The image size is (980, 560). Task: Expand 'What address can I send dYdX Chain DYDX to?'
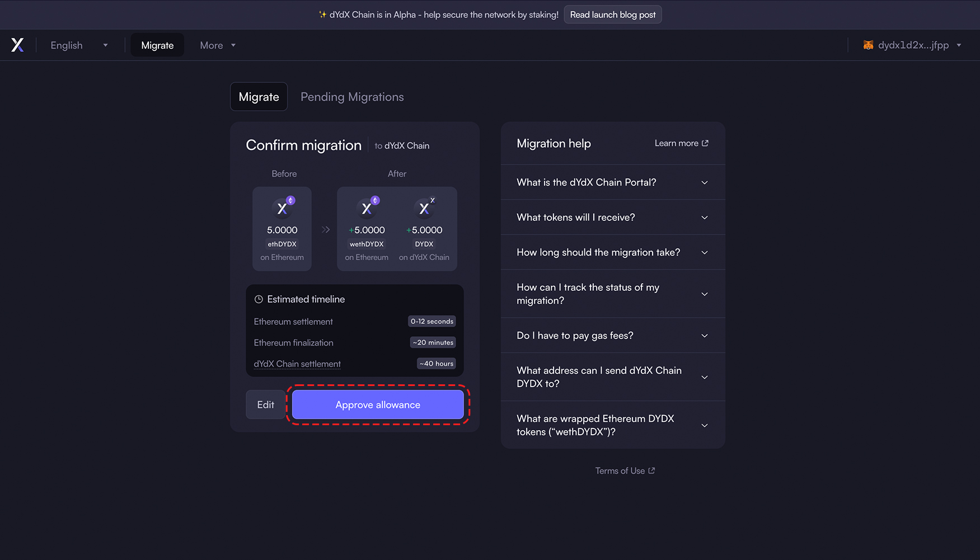[613, 377]
